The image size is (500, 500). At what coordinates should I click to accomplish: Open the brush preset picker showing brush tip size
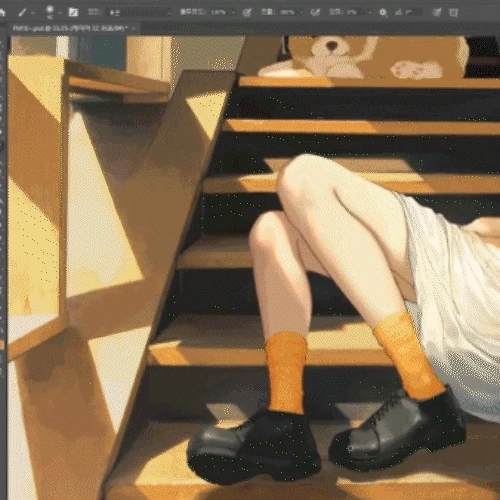(x=50, y=12)
